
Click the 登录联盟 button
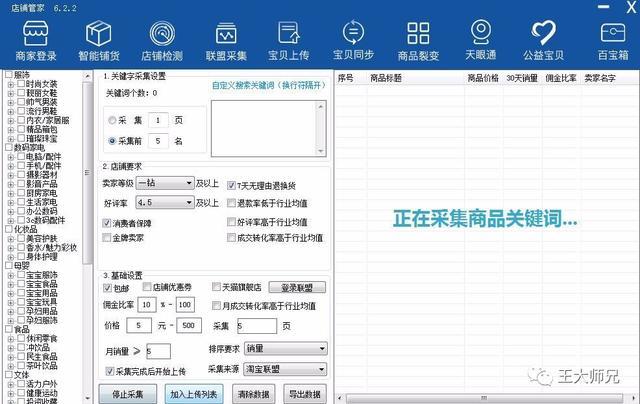(297, 288)
